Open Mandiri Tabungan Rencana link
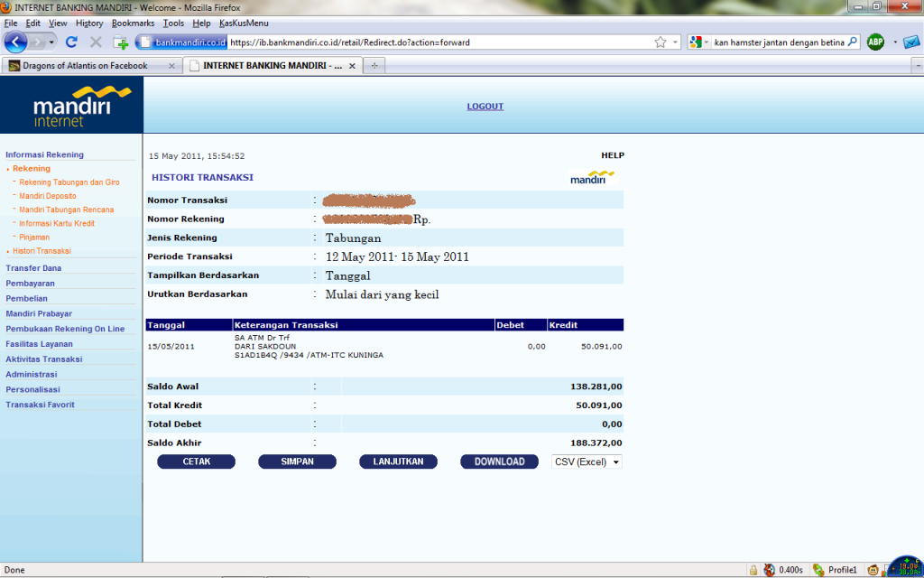The image size is (924, 578). tap(66, 210)
